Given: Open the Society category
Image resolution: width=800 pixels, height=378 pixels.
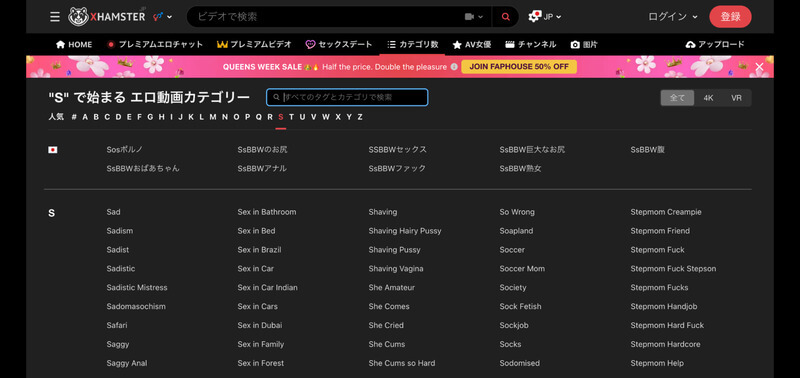Looking at the screenshot, I should tap(513, 287).
